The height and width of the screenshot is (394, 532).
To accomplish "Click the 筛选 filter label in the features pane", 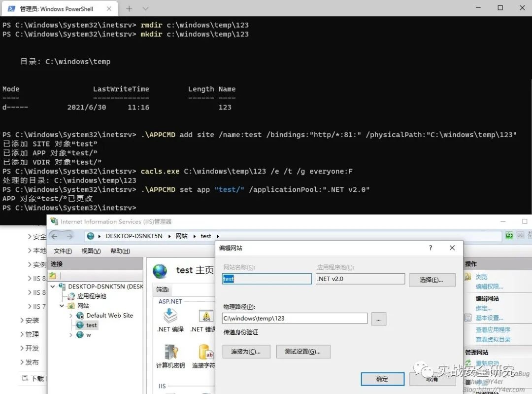I will tap(163, 289).
